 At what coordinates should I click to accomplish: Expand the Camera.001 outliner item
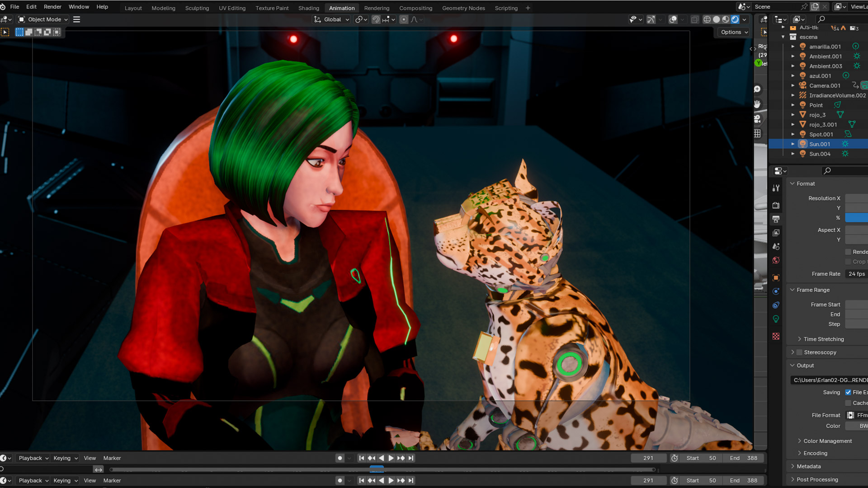click(793, 85)
